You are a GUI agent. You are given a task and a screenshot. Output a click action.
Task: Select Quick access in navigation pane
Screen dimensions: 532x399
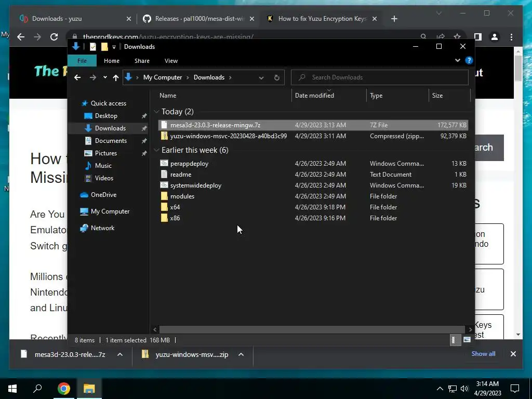click(x=108, y=103)
